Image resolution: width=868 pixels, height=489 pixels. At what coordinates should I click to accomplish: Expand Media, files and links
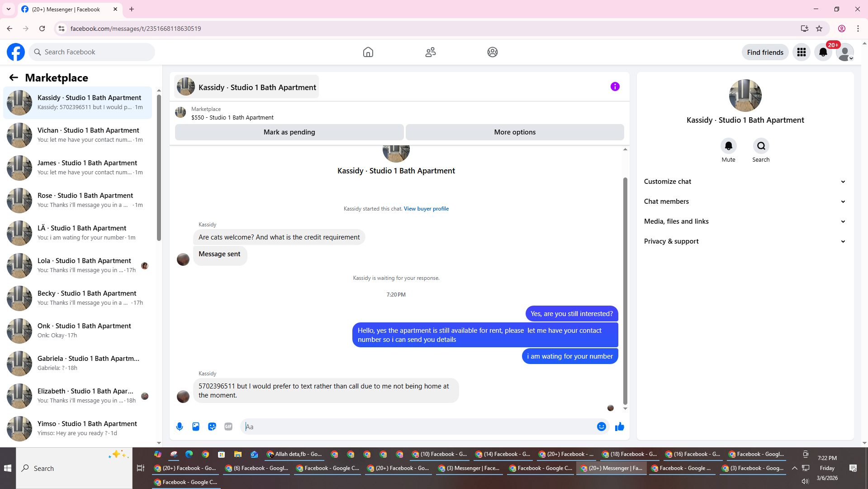(x=745, y=221)
